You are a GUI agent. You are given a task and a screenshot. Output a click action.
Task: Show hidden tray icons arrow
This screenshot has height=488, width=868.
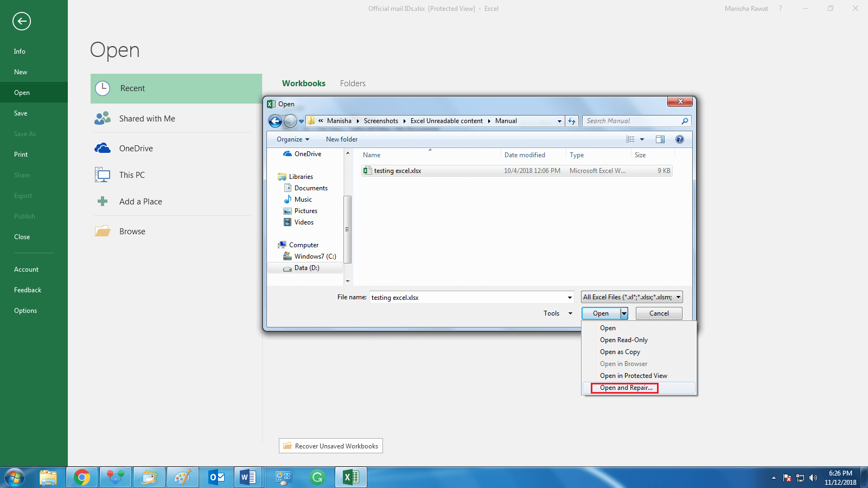tap(774, 478)
